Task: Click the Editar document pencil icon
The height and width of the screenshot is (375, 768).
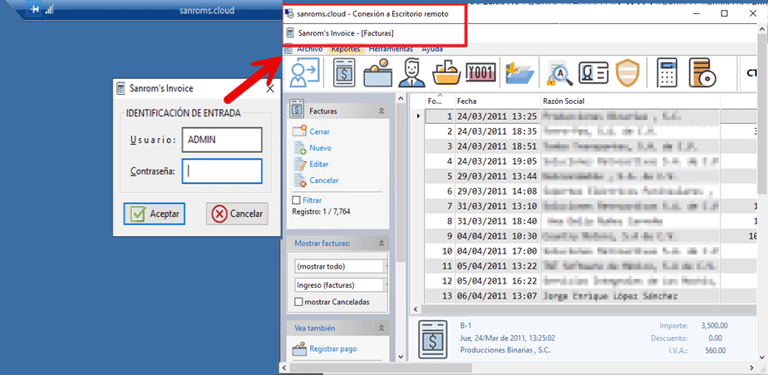Action: pos(300,164)
